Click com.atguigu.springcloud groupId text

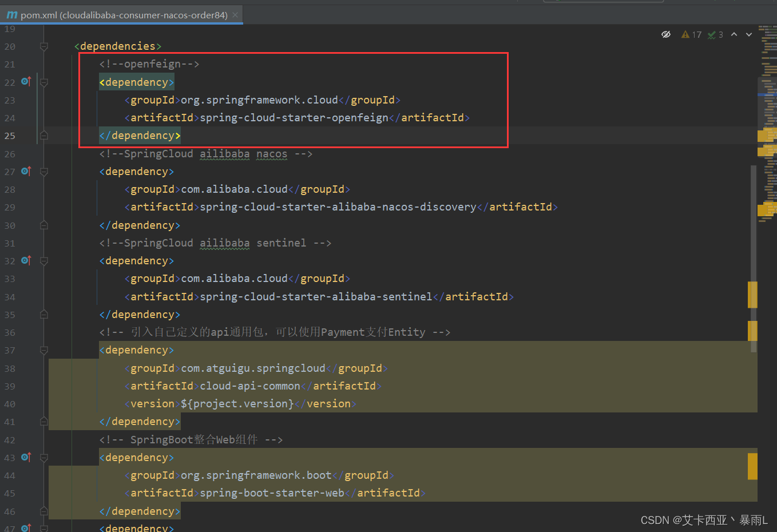click(x=253, y=368)
